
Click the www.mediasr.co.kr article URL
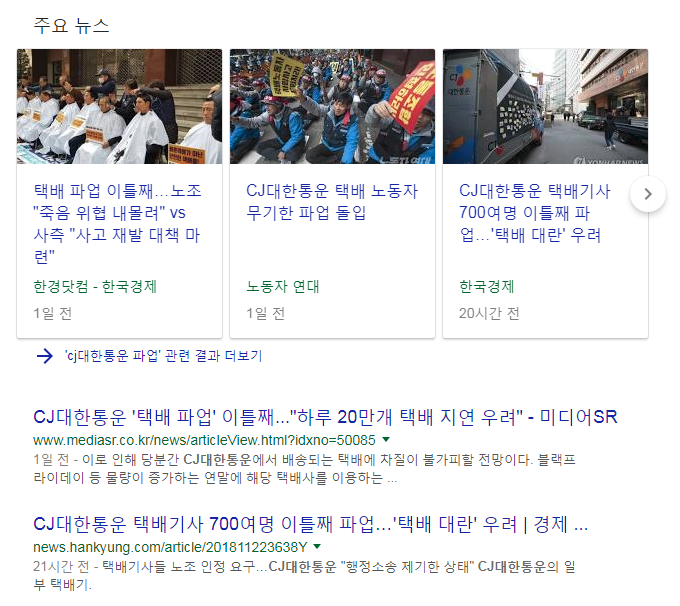click(204, 440)
